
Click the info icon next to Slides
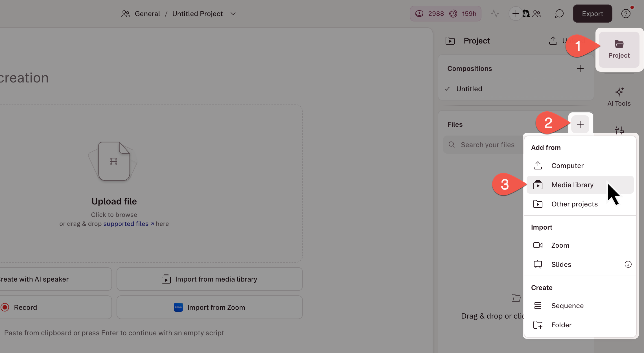(x=628, y=264)
